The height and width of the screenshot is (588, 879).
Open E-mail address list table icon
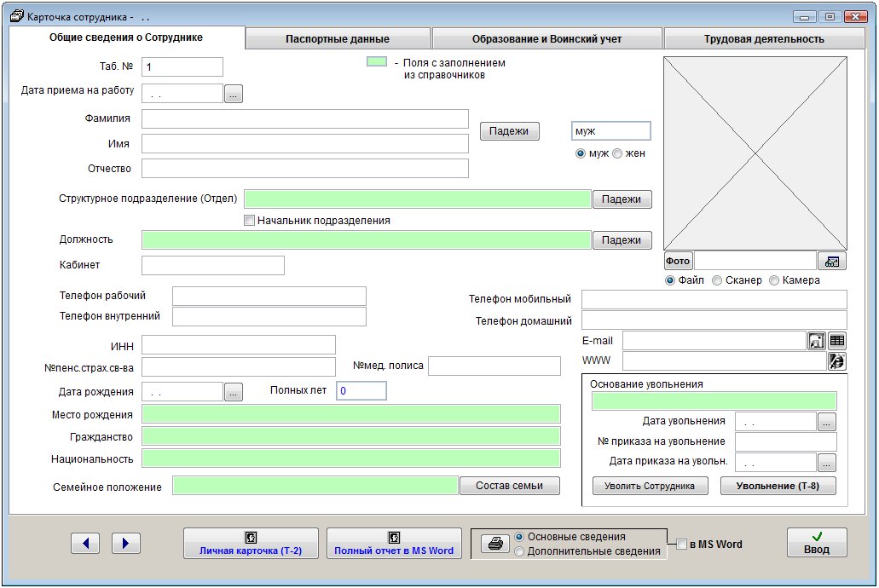pos(837,341)
